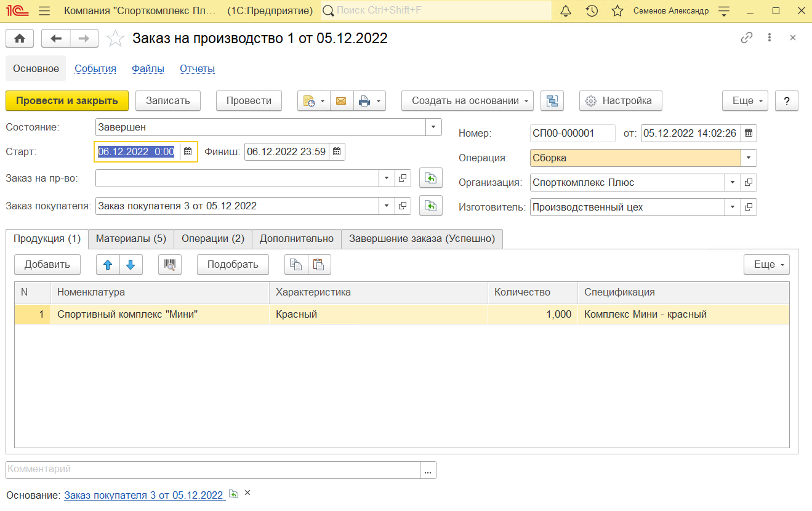Select cell Комплекс Мини - красный
The image size is (812, 511).
[x=683, y=315]
